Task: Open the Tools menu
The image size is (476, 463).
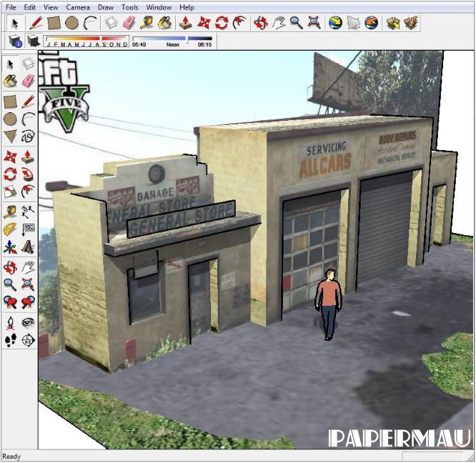Action: point(129,7)
